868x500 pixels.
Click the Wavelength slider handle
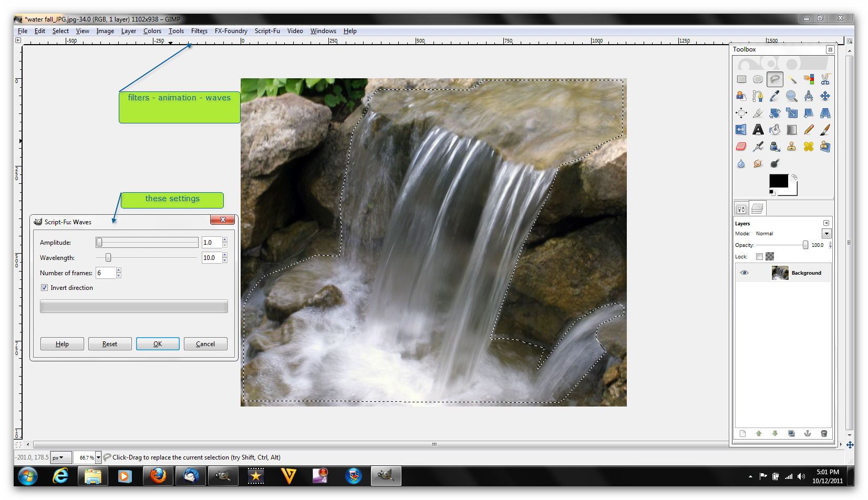pyautogui.click(x=108, y=257)
